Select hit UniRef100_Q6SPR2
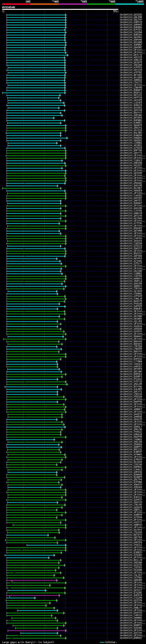 click(131, 37)
